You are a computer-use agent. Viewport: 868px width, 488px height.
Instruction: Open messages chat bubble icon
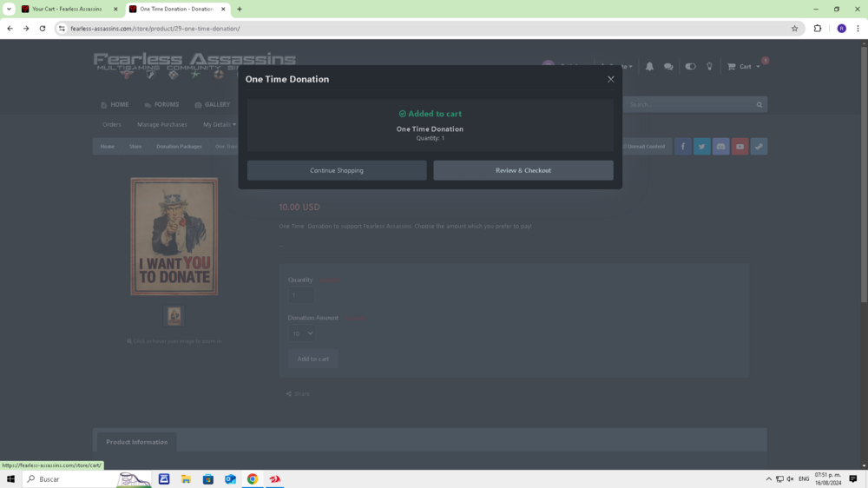point(668,67)
